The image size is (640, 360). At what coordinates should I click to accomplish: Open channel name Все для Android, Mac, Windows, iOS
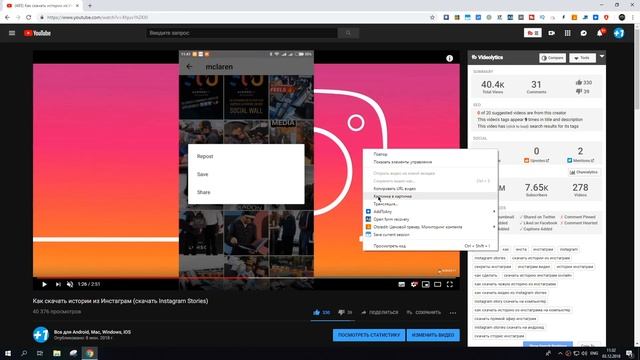click(x=92, y=332)
